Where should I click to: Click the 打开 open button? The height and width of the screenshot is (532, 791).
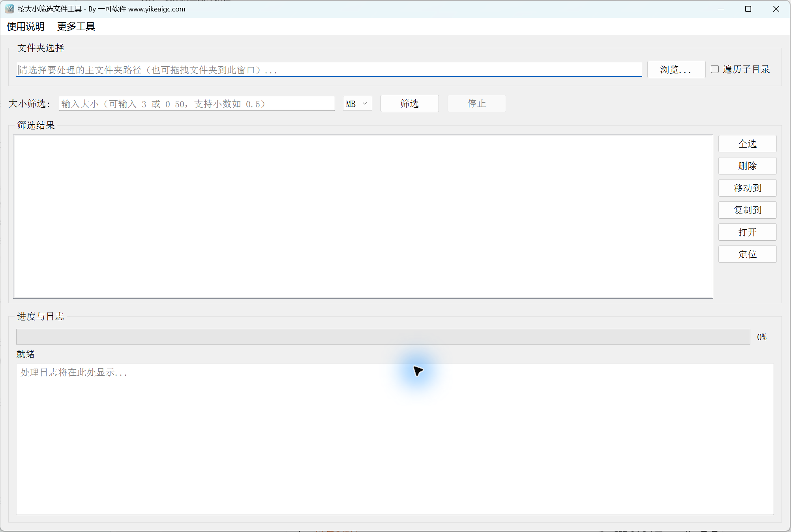click(x=747, y=232)
